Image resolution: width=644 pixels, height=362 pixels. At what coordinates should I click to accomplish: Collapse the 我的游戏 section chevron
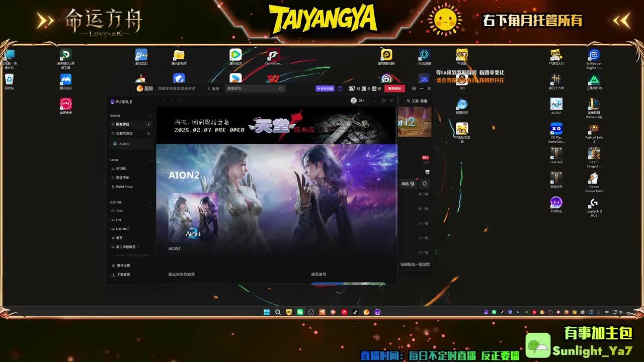coord(150,116)
